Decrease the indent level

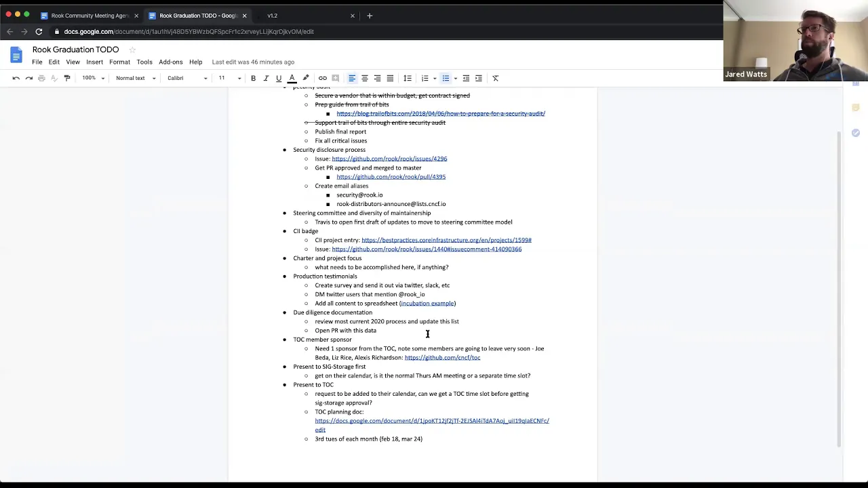point(466,78)
